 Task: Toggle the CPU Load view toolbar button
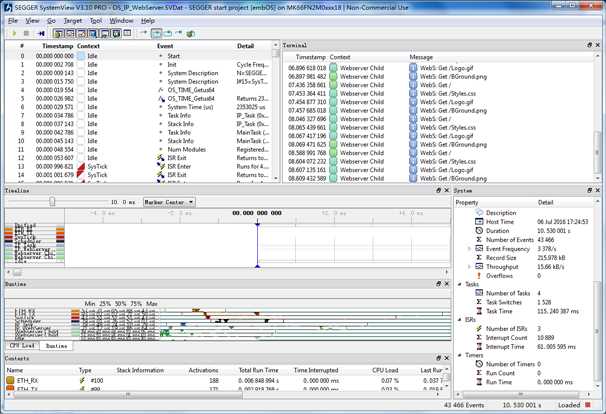82,33
